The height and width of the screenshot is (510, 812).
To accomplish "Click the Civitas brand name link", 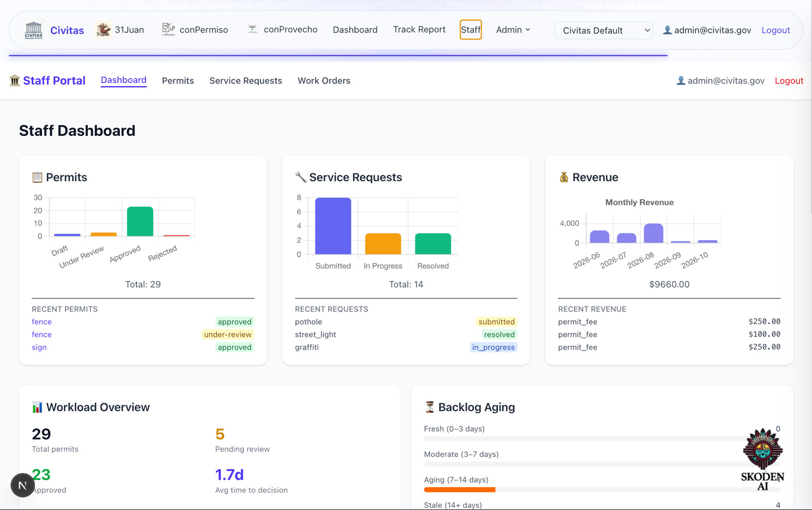I will point(67,30).
